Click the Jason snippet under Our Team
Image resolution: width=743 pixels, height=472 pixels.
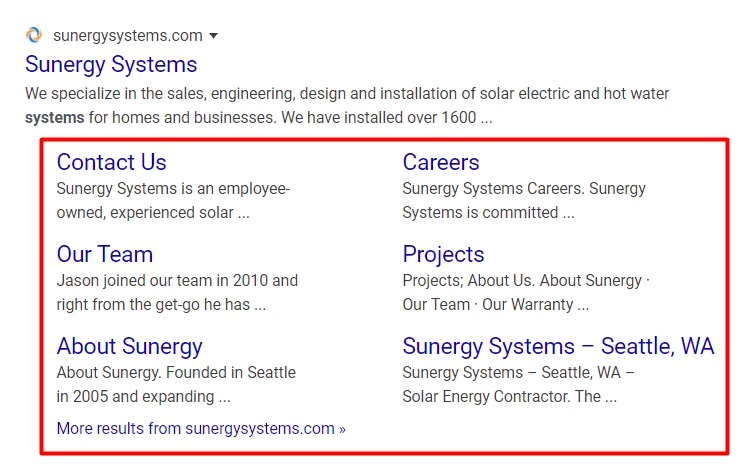(177, 292)
